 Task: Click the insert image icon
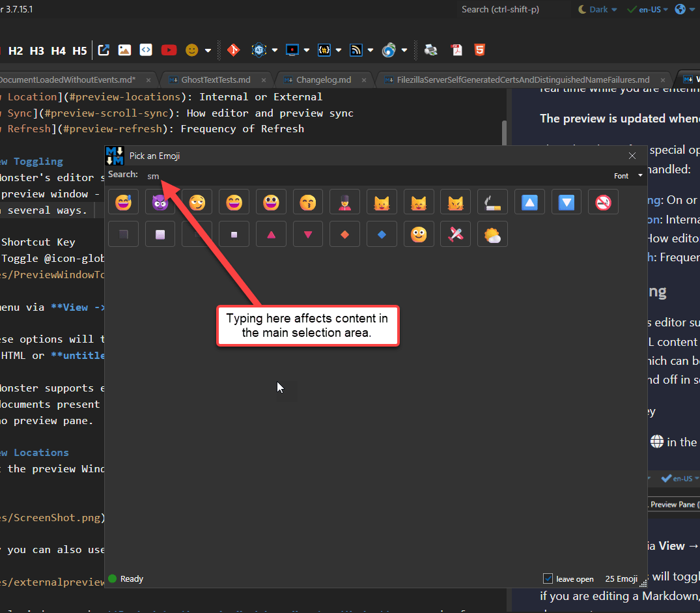click(124, 50)
